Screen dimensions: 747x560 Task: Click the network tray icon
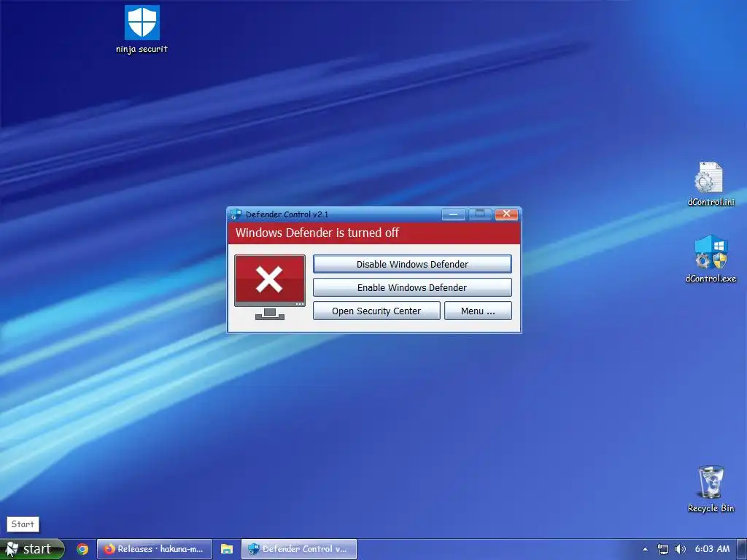pyautogui.click(x=662, y=549)
